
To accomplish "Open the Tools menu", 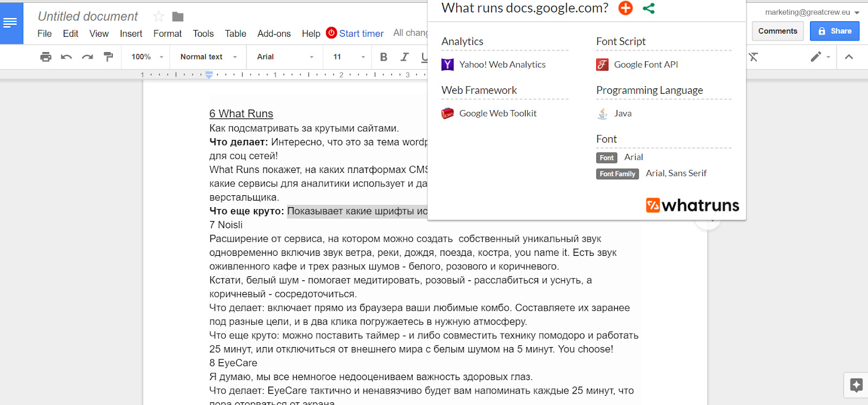I will tap(203, 34).
